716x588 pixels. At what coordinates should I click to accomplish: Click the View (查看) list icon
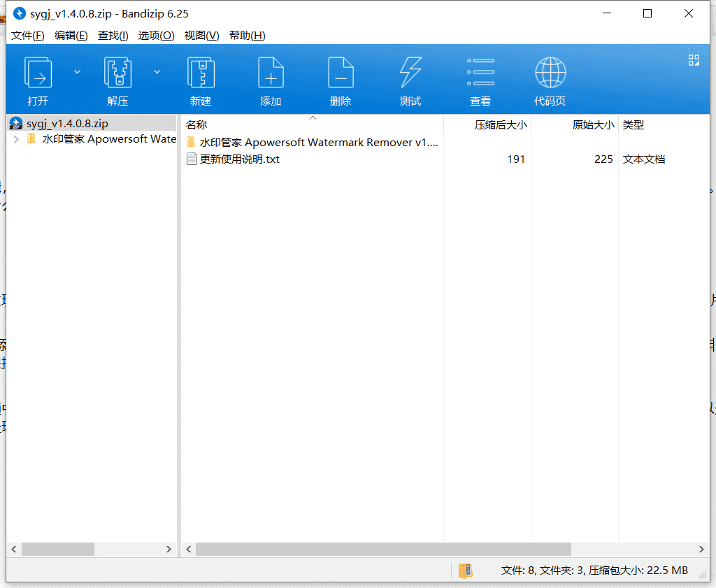(x=480, y=73)
